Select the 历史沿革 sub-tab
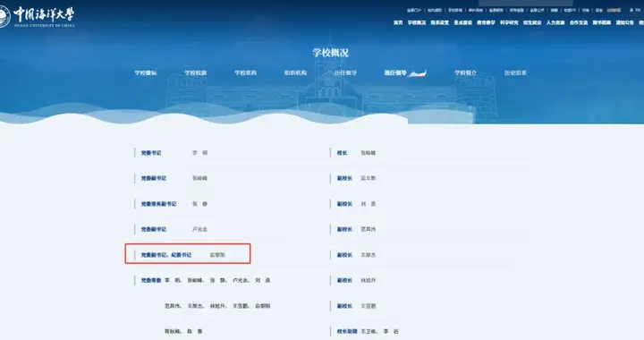This screenshot has height=340, width=644. coord(515,72)
